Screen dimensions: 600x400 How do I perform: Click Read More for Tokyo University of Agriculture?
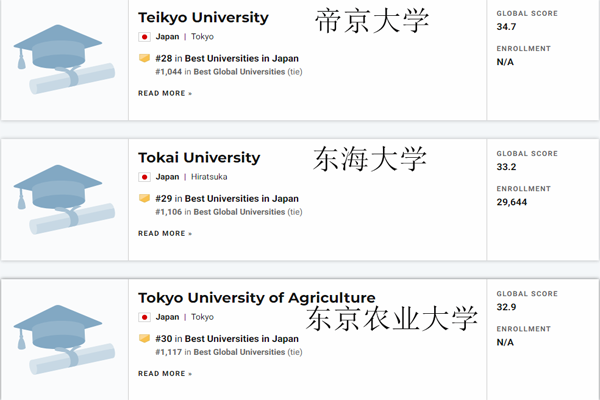click(x=165, y=374)
